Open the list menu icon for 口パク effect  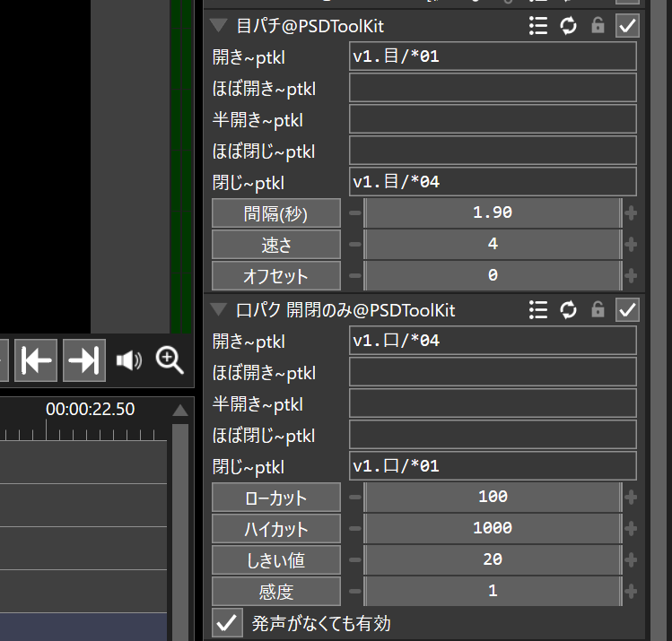tap(538, 310)
